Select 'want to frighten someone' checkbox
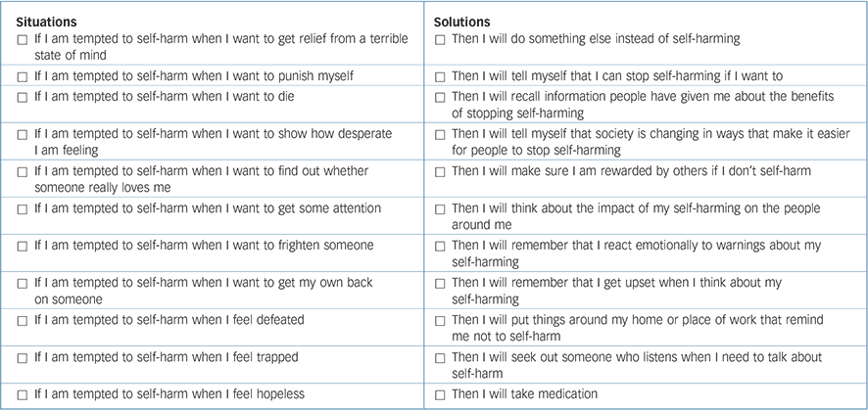Viewport: 868px width, 410px height. (x=23, y=246)
